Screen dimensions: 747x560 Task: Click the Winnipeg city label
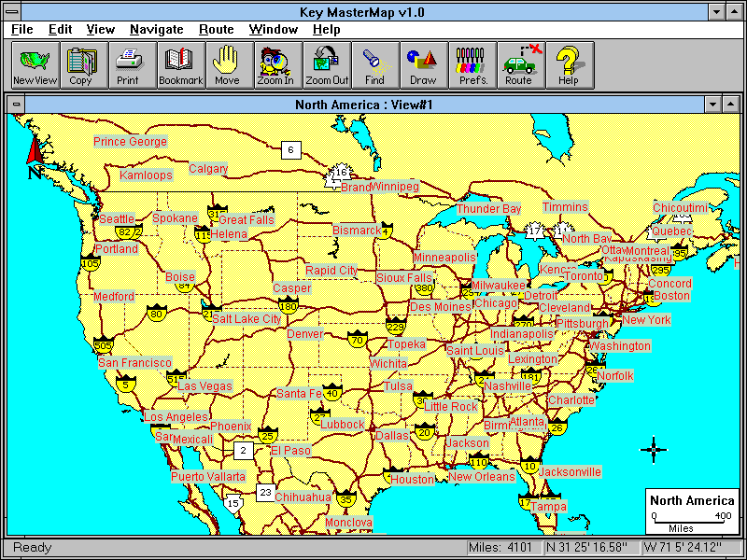pyautogui.click(x=394, y=186)
